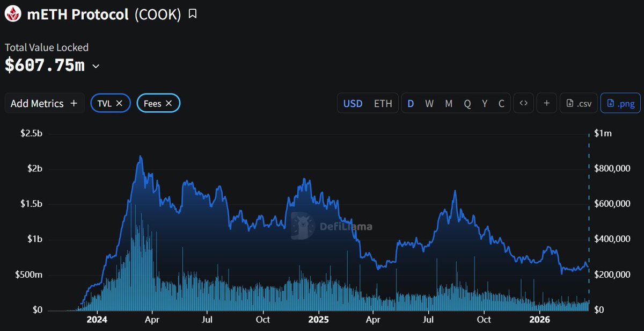Select yearly (Y) interval

click(485, 103)
